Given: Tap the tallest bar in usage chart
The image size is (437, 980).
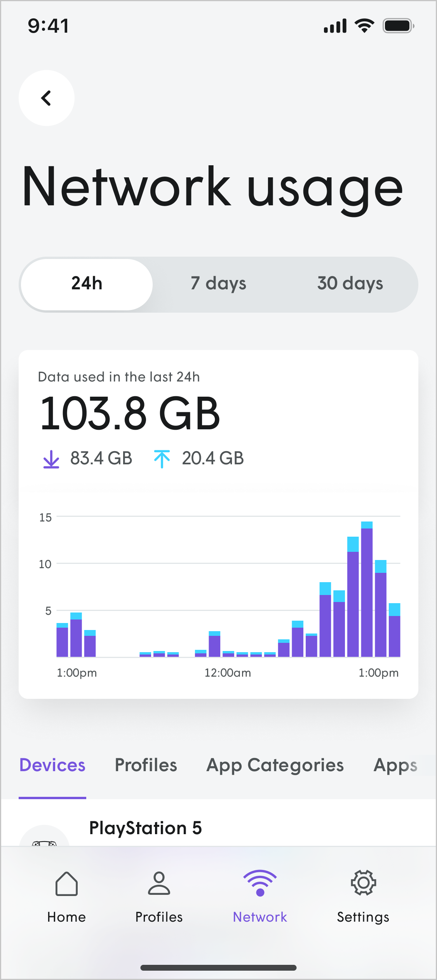Looking at the screenshot, I should coord(367,590).
